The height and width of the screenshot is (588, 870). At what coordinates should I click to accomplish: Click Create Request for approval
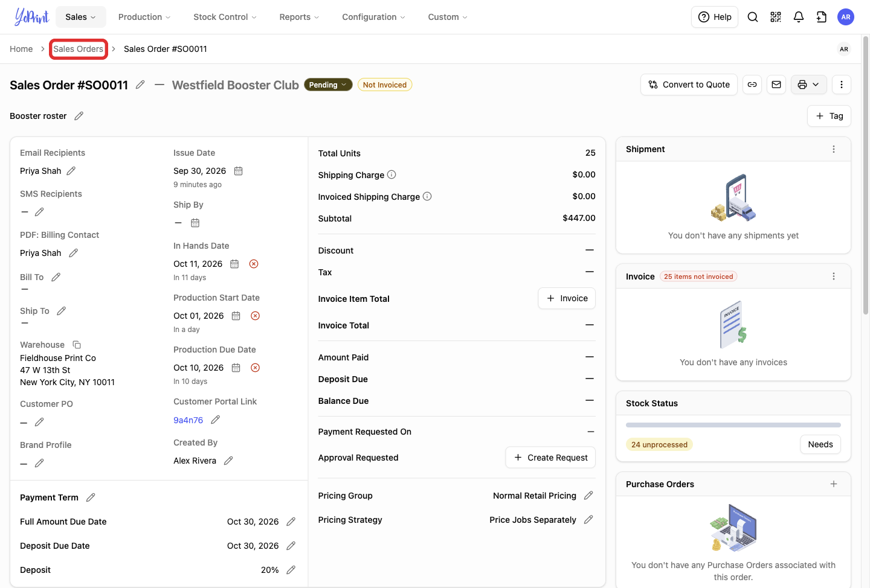(550, 458)
